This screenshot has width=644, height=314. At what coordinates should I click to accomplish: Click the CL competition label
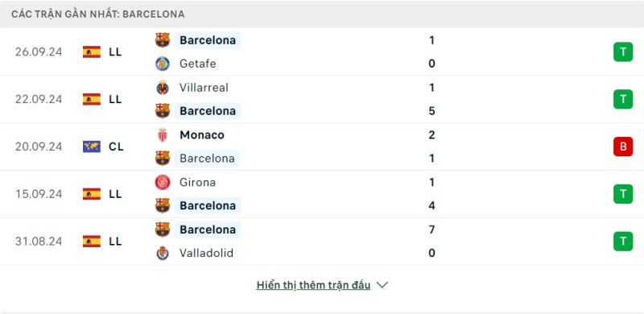pyautogui.click(x=116, y=147)
